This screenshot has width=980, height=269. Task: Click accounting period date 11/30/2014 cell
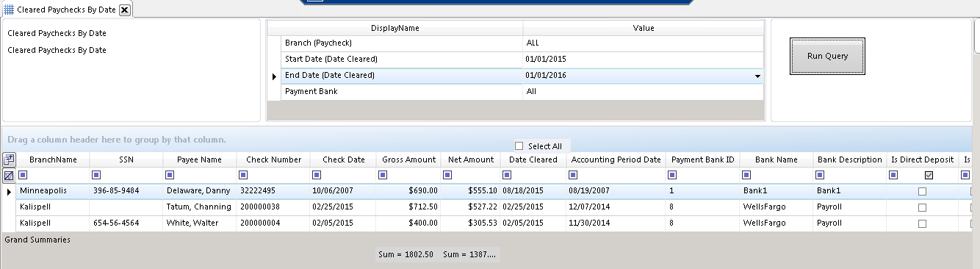pos(616,223)
